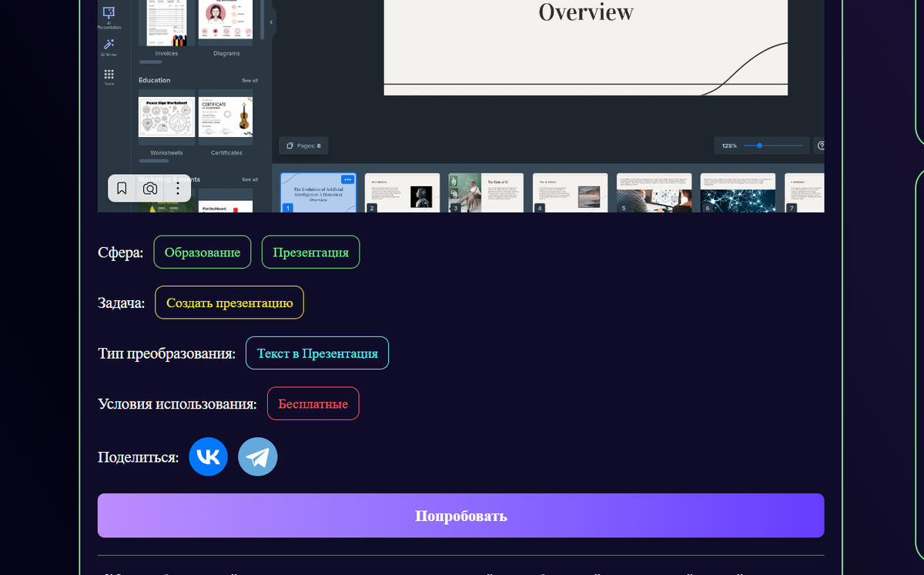Click the 125% zoom value
Viewport: 924px width, 575px height.
pos(728,145)
